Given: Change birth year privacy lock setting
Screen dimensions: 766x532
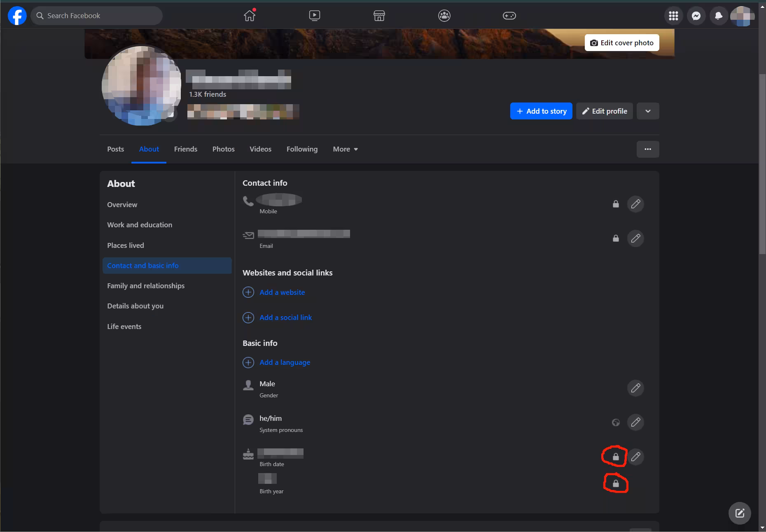Looking at the screenshot, I should [616, 484].
